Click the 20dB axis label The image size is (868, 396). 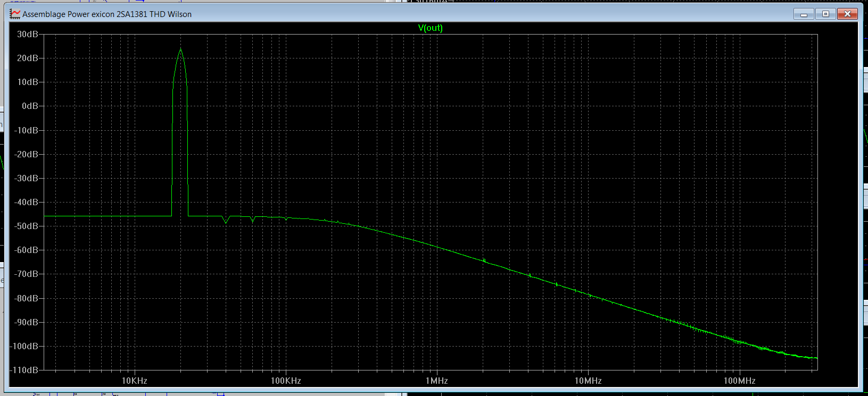click(28, 58)
